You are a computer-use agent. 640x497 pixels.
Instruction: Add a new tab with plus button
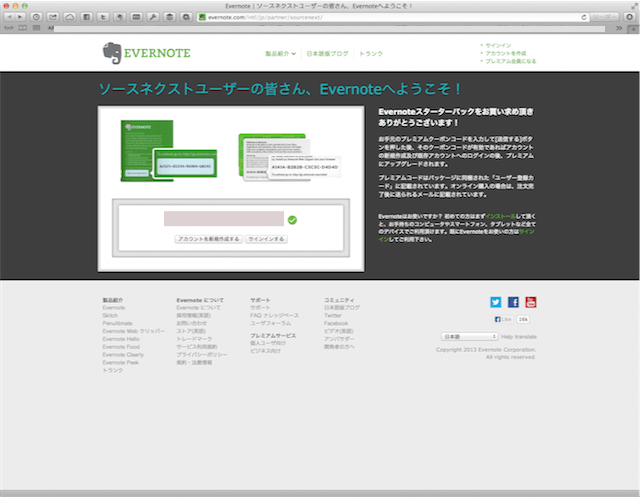pos(633,29)
